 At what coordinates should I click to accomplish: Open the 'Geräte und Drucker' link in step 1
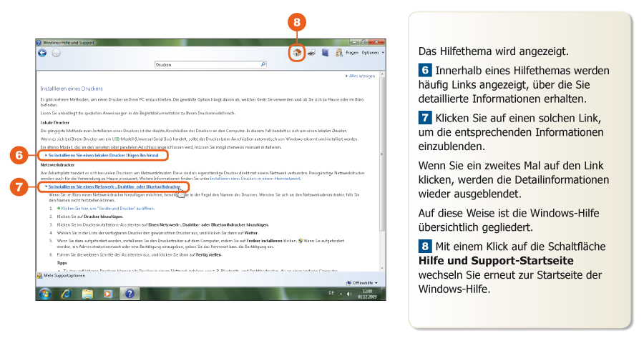[107, 208]
